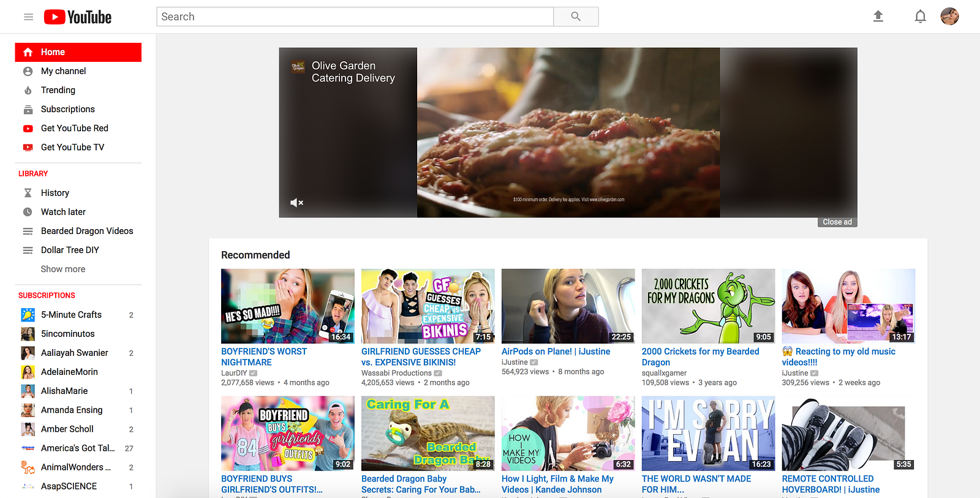Open the How I Make My Videos thumbnail
The height and width of the screenshot is (498, 980).
pyautogui.click(x=568, y=434)
